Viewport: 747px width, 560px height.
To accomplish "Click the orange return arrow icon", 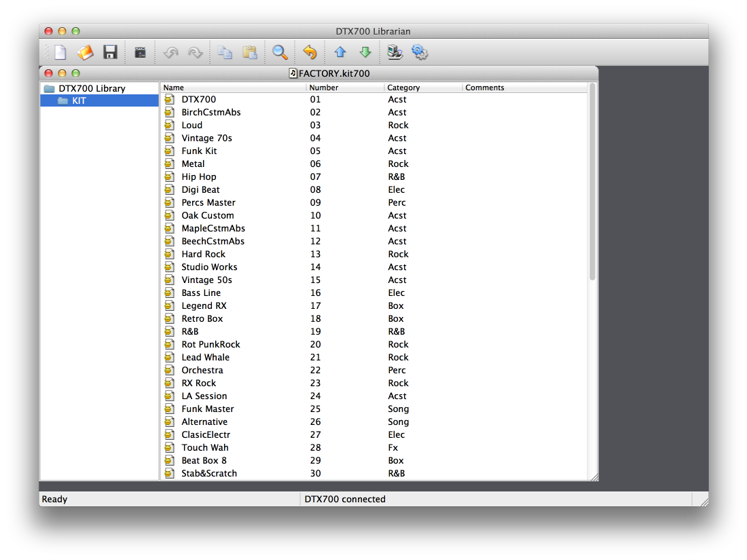I will (x=310, y=52).
